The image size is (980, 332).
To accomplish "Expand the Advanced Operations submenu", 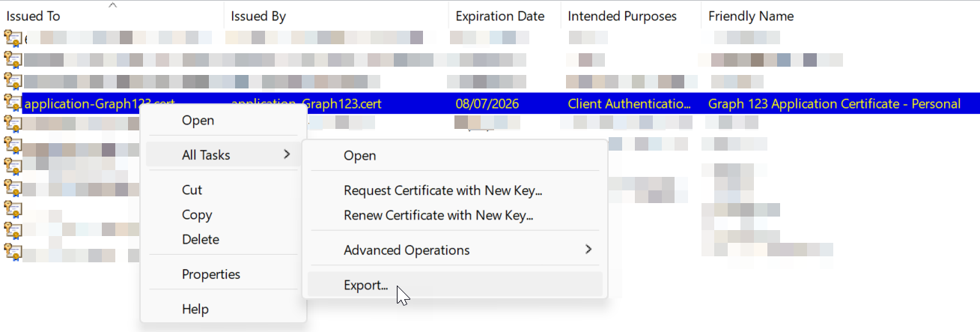I will (454, 250).
